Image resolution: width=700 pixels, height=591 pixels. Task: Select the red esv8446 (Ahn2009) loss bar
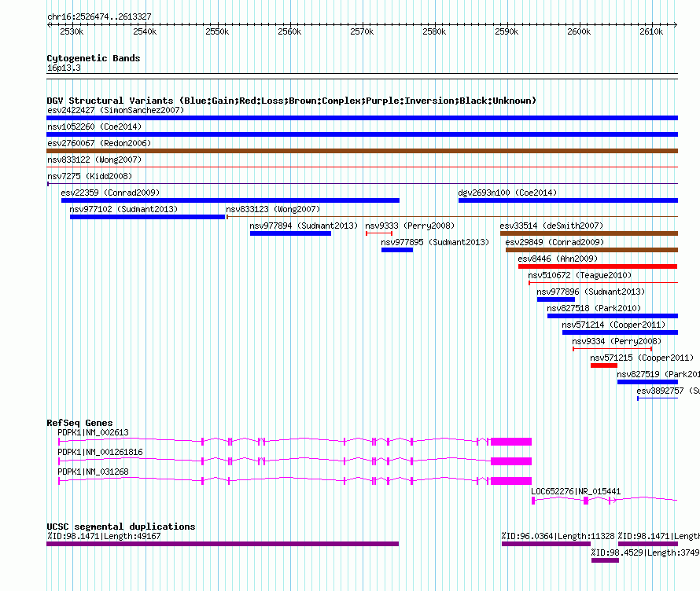pyautogui.click(x=598, y=266)
